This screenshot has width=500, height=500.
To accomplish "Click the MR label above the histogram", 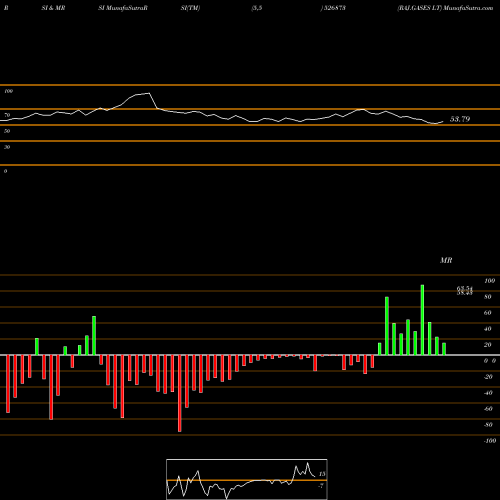I will [x=446, y=260].
